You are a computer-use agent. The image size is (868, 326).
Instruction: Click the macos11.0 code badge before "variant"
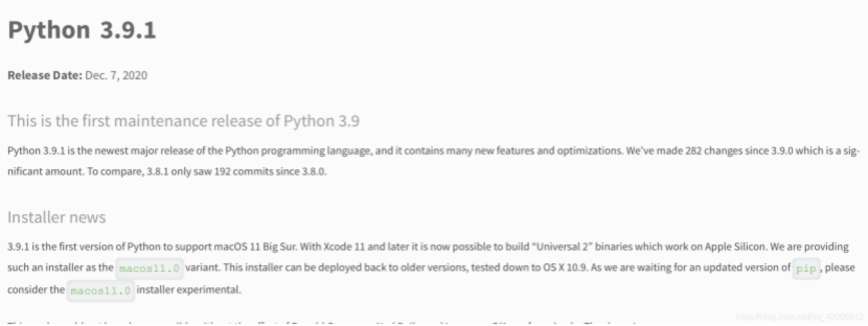click(x=149, y=269)
